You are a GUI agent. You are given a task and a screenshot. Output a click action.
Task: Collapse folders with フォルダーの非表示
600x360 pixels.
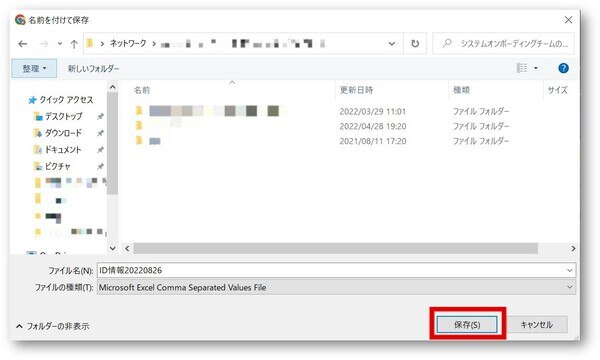point(53,326)
